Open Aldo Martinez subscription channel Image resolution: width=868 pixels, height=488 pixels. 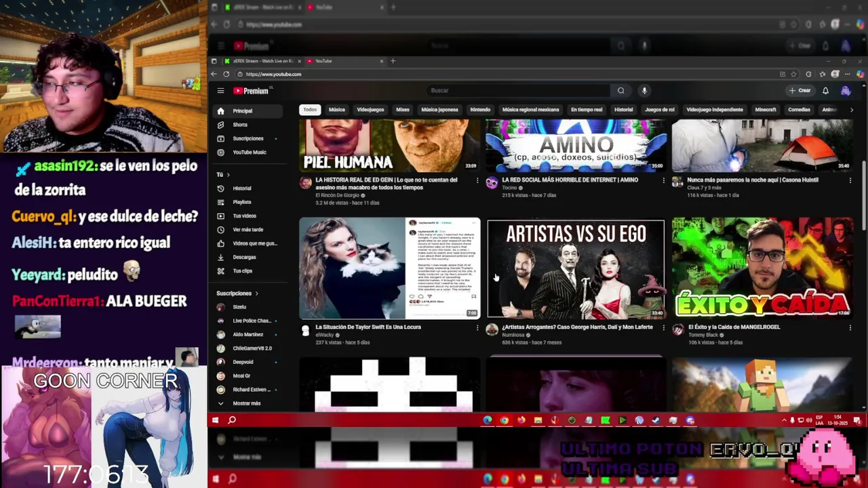click(247, 335)
